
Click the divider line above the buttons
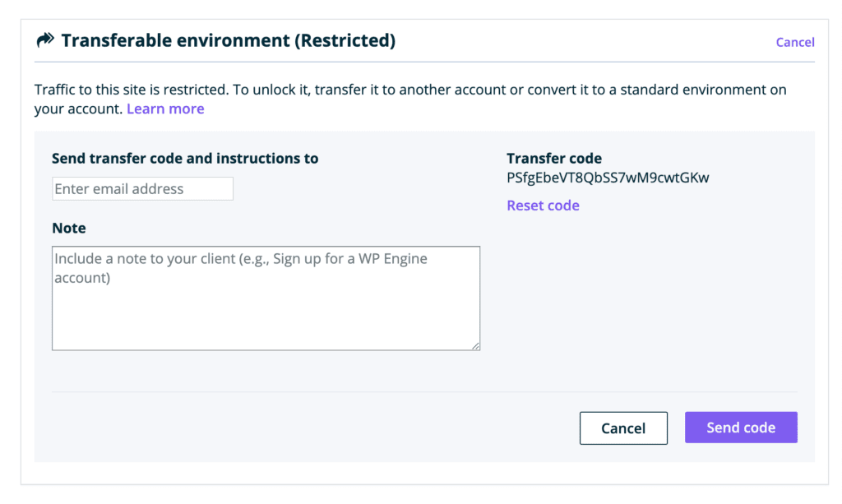click(x=424, y=391)
